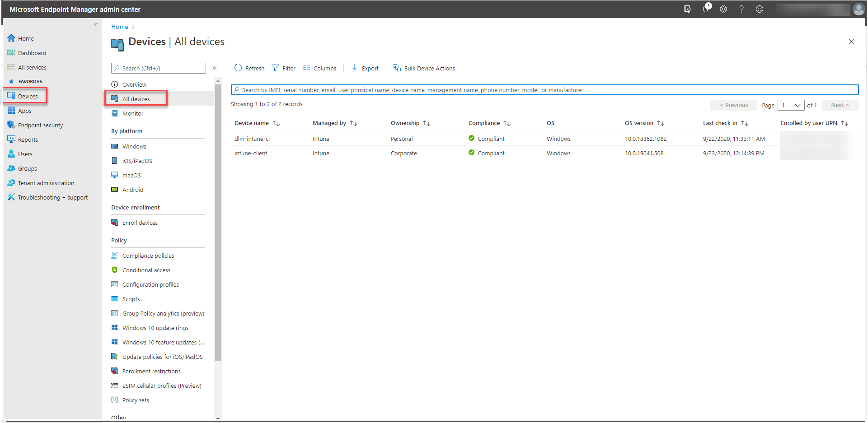The image size is (868, 423).
Task: Sort by Last check-in column
Action: [745, 123]
